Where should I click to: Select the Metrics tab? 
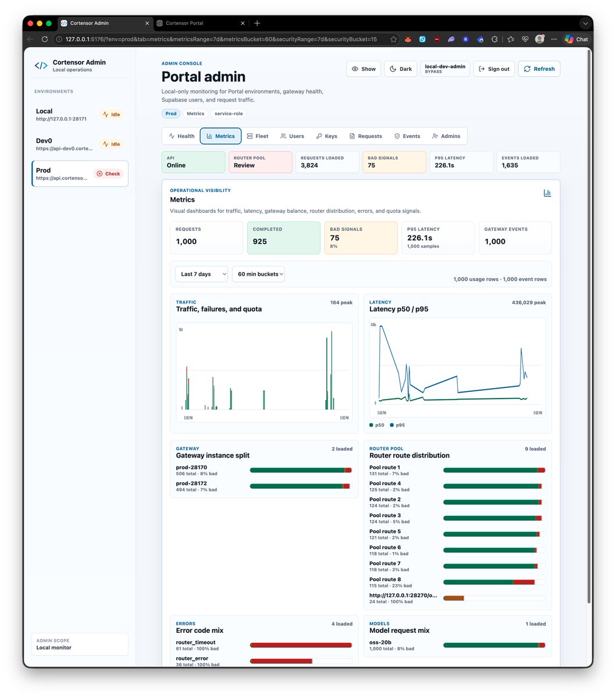(220, 136)
